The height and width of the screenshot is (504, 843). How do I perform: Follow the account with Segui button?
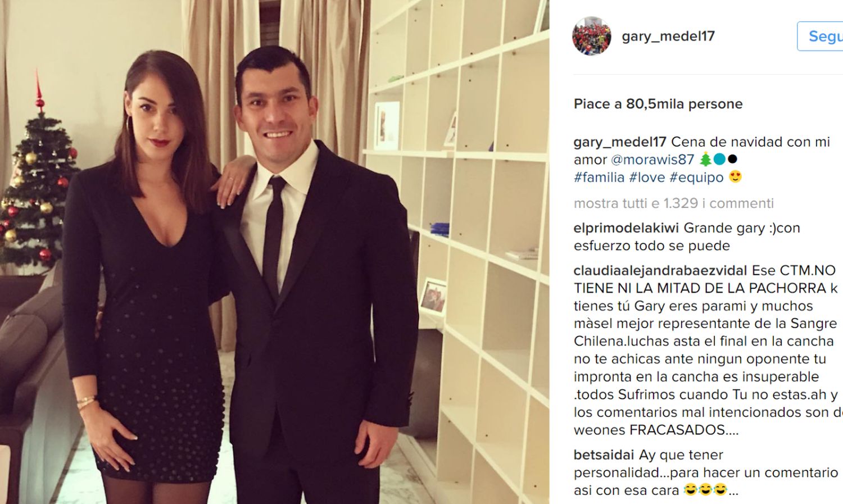(x=821, y=37)
